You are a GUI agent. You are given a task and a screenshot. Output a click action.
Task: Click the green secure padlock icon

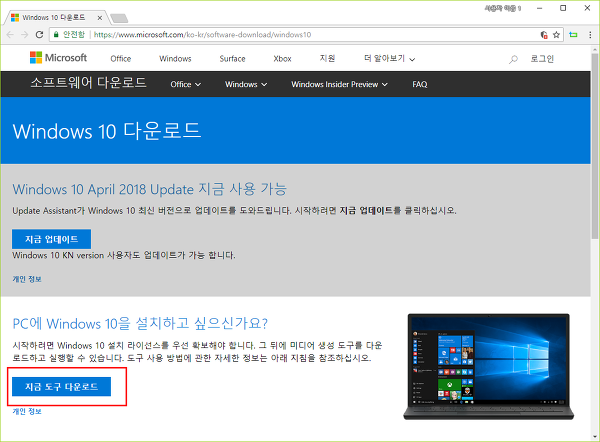click(56, 34)
